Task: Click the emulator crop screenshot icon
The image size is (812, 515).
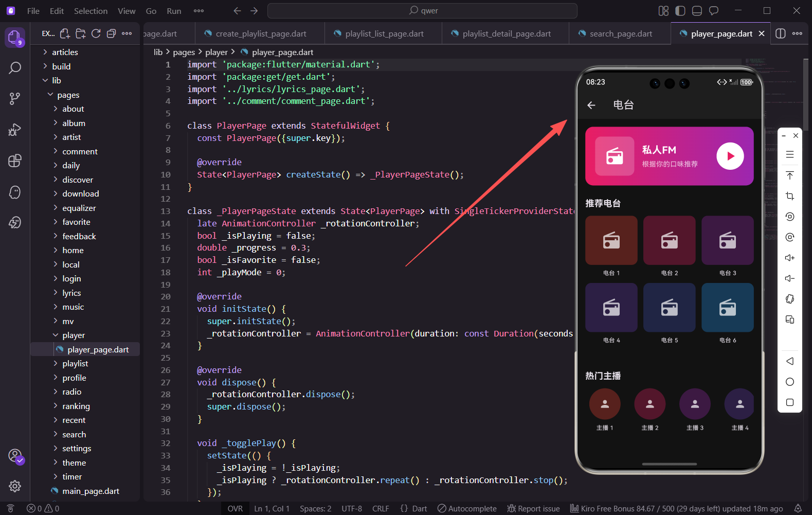Action: point(790,196)
